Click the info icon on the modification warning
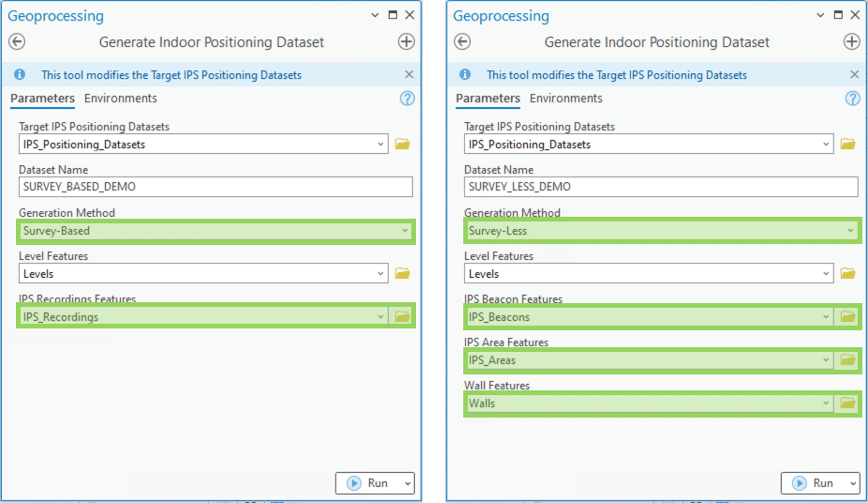The image size is (868, 503). 20,75
